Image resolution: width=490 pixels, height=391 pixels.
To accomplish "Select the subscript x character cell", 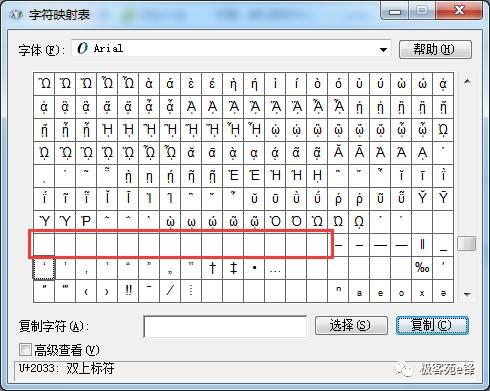I will (422, 291).
